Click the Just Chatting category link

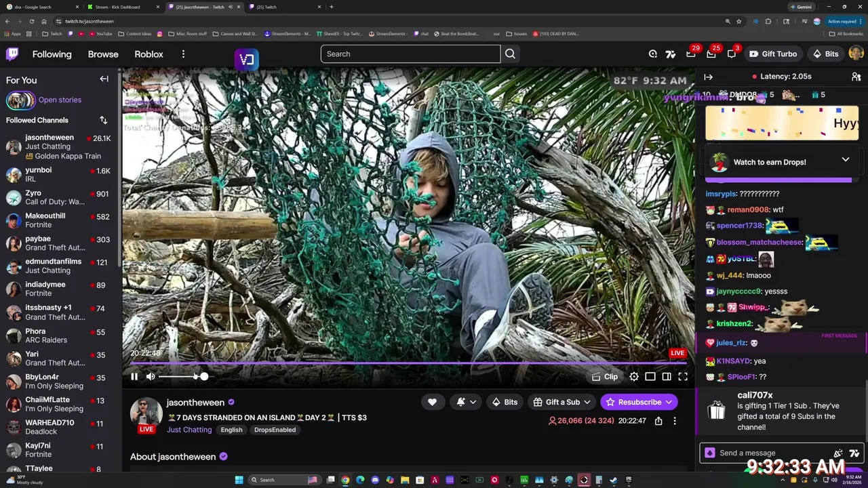click(x=189, y=430)
